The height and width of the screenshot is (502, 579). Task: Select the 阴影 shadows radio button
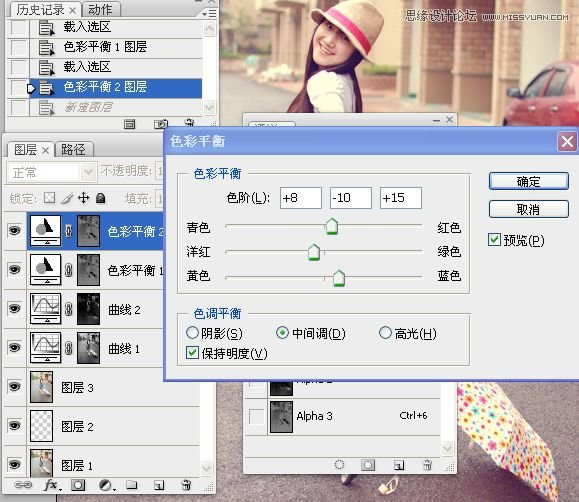192,333
